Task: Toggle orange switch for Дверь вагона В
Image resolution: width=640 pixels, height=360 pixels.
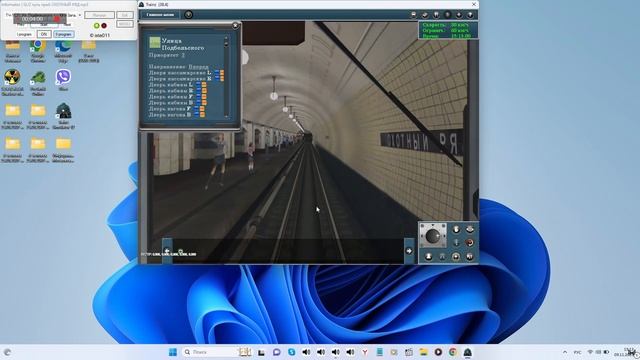Action: click(202, 115)
